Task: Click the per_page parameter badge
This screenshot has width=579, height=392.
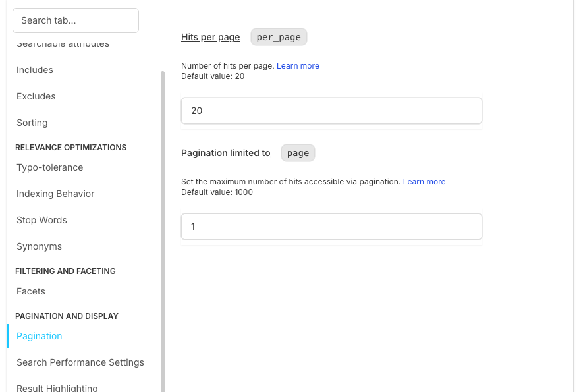Action: point(279,37)
